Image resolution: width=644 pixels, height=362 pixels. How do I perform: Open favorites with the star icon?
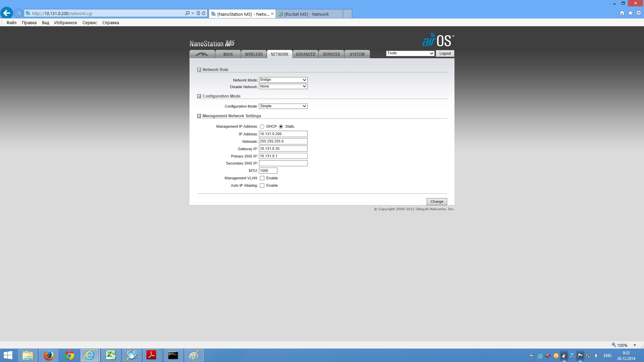point(630,13)
